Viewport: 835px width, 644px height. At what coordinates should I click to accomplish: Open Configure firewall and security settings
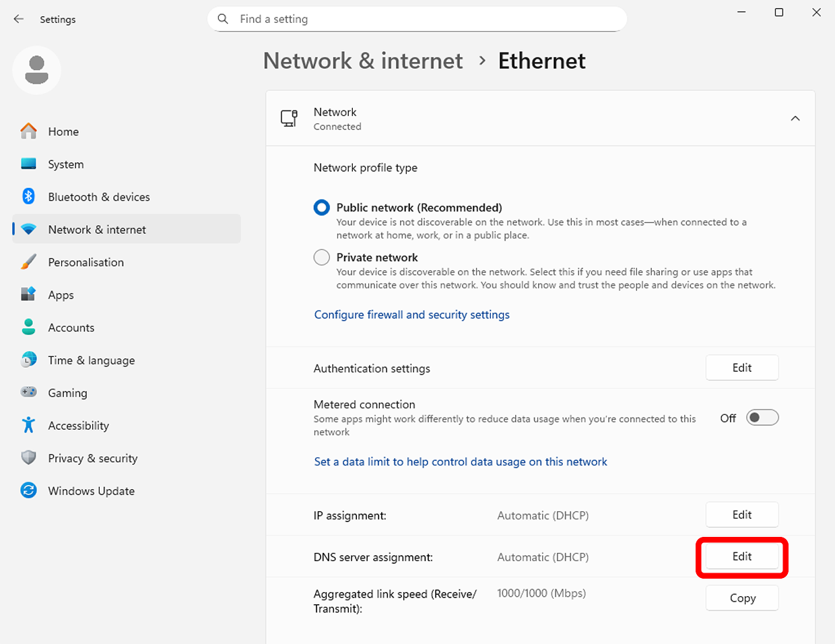pos(411,315)
